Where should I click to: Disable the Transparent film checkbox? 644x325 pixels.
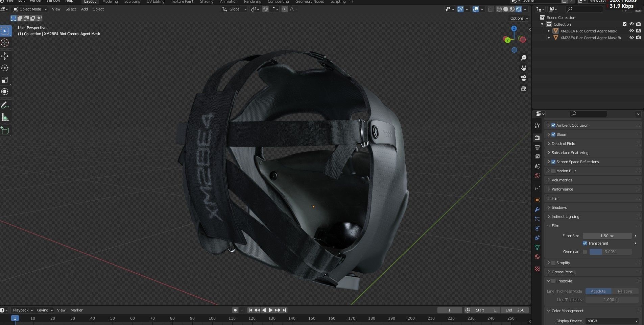585,243
